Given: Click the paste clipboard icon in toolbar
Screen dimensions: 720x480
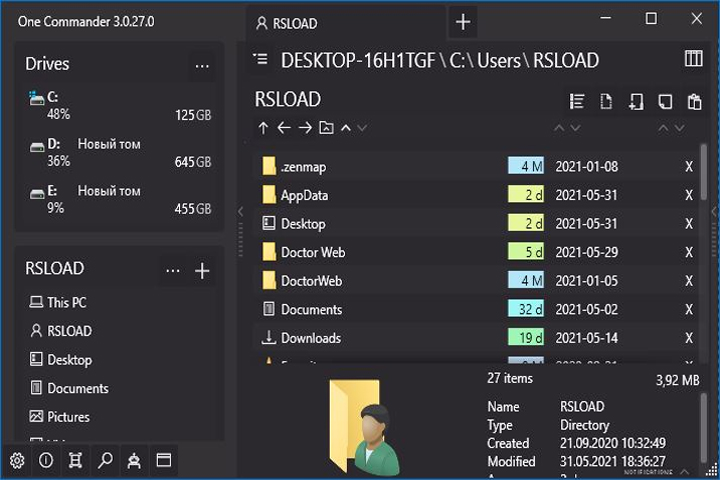Looking at the screenshot, I should coord(694,101).
